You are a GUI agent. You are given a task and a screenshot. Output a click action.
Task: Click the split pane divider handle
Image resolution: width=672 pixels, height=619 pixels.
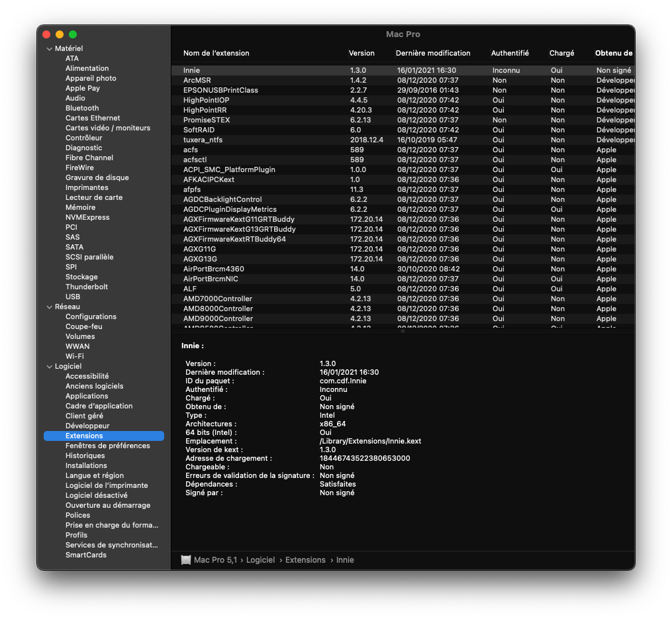pos(403,331)
